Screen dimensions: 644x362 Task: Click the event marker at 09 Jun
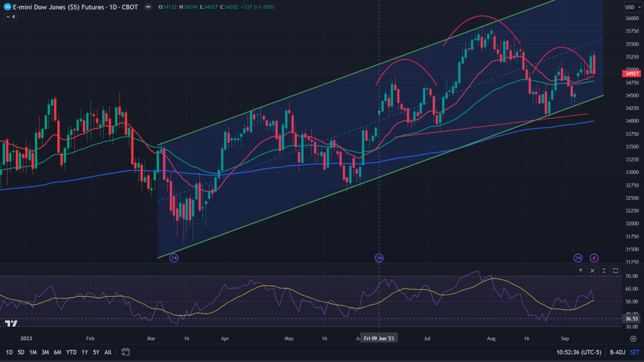click(x=379, y=258)
